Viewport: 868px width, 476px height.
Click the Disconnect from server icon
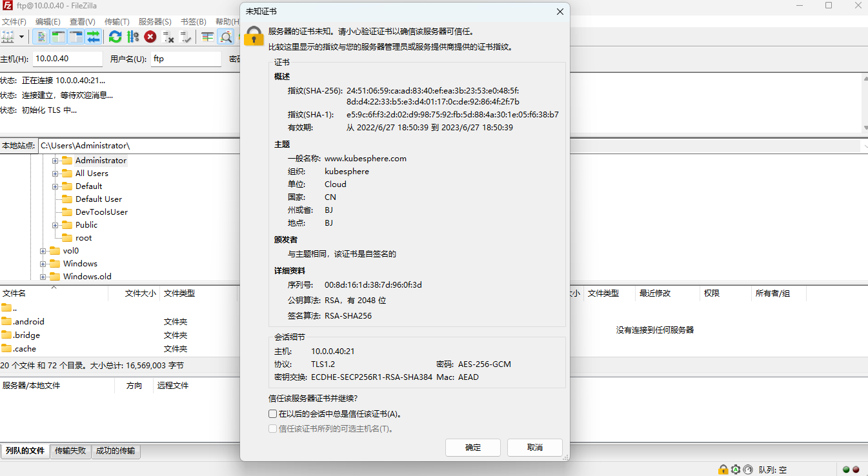pos(168,37)
